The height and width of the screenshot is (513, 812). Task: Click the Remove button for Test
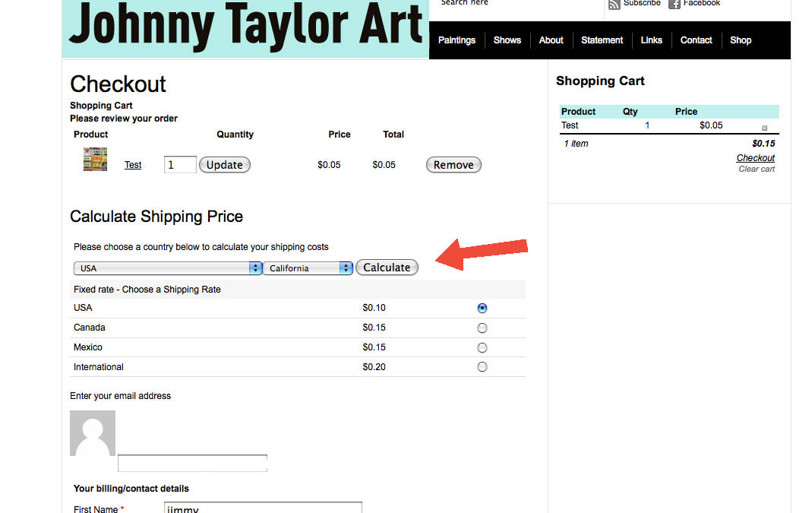(453, 165)
